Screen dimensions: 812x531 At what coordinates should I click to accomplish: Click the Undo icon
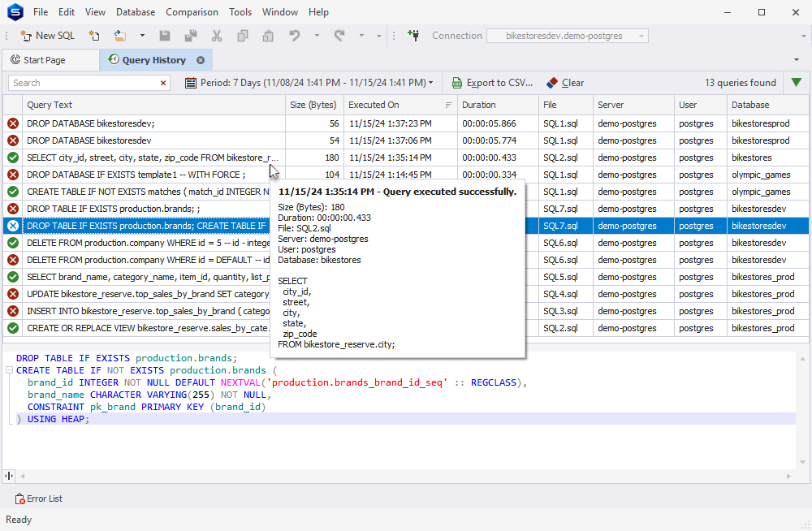tap(294, 36)
